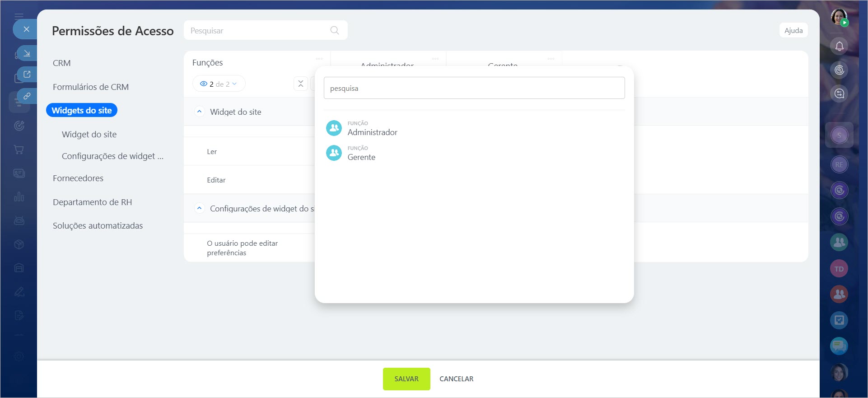Click the notifications bell icon

pos(839,46)
